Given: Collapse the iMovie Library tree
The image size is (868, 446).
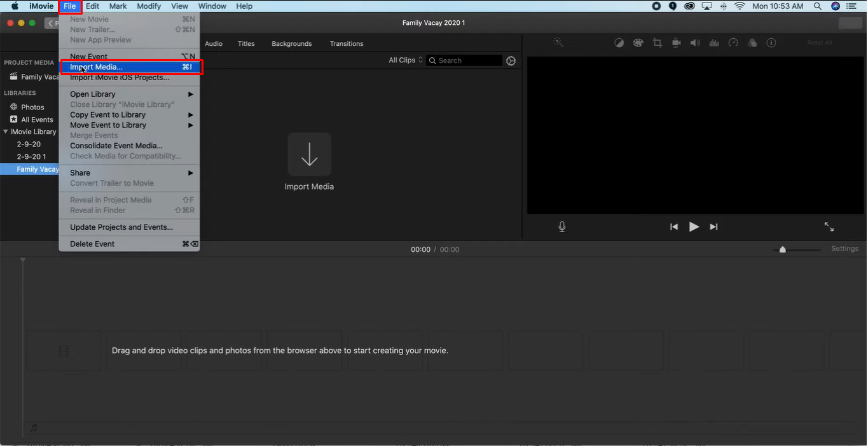Looking at the screenshot, I should pos(4,132).
